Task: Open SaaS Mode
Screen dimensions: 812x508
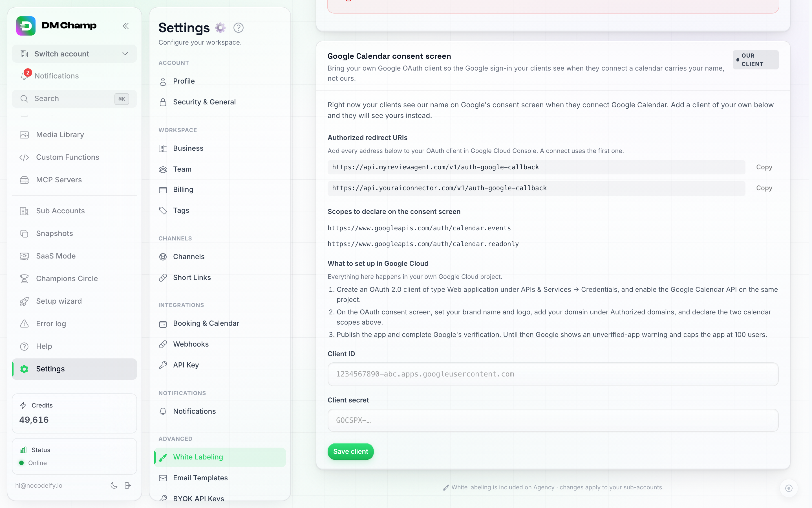Action: click(x=74, y=256)
